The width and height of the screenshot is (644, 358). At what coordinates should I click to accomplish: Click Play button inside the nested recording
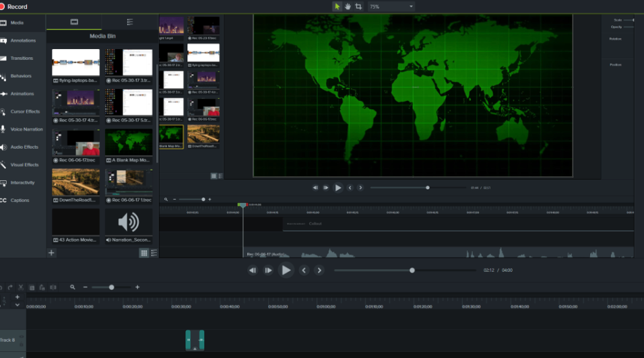pos(337,188)
